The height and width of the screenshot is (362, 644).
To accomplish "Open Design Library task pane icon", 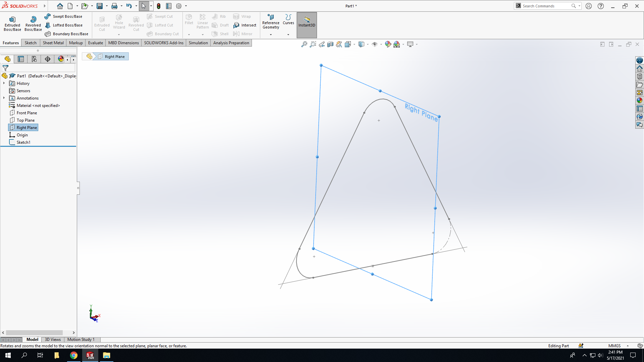I will tap(640, 76).
